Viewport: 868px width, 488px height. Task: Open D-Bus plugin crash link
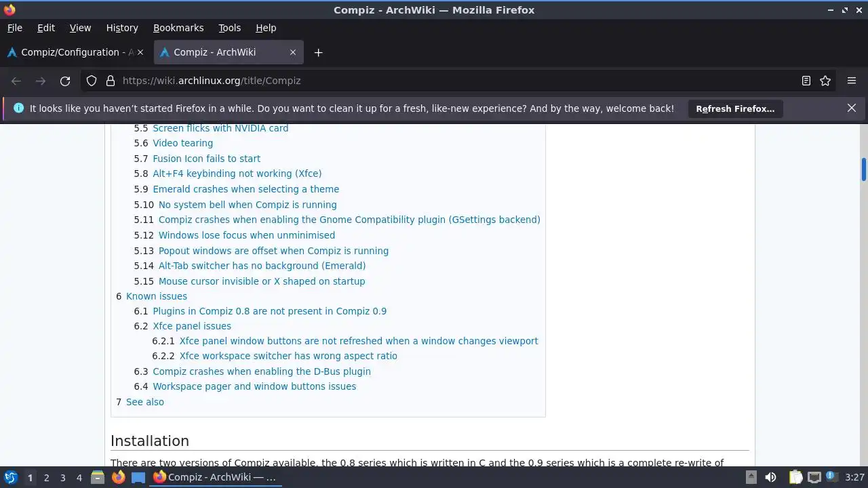(262, 371)
